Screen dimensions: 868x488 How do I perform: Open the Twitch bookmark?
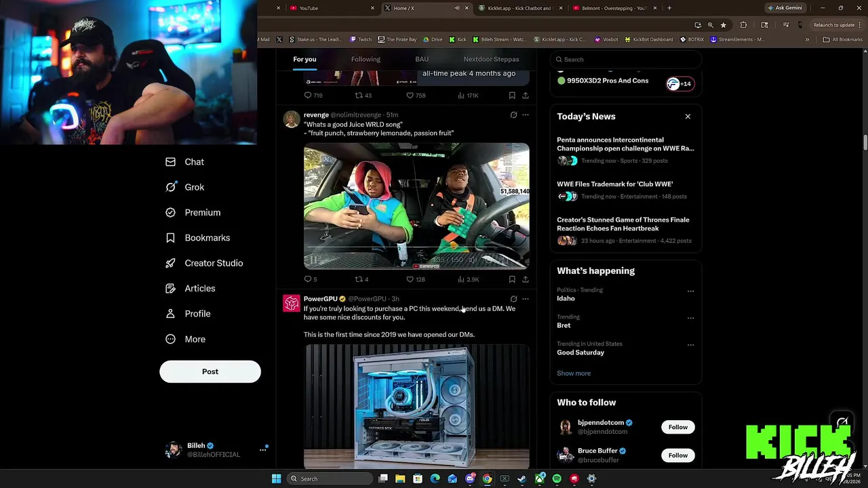[361, 39]
